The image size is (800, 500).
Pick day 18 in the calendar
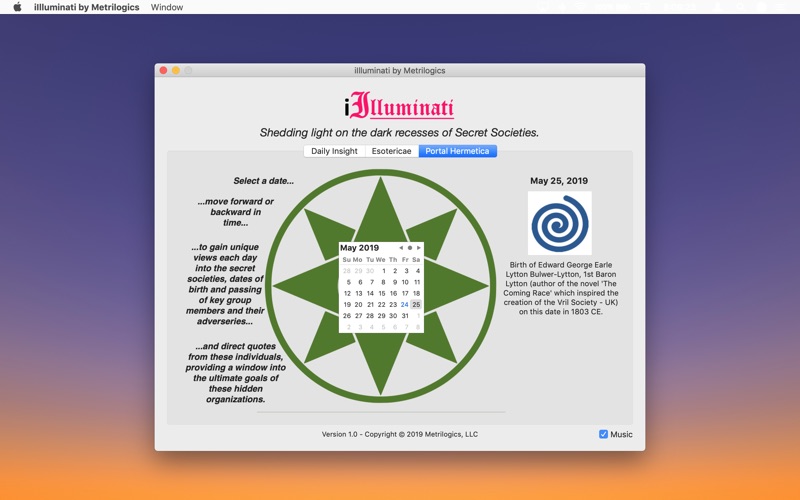pos(416,293)
